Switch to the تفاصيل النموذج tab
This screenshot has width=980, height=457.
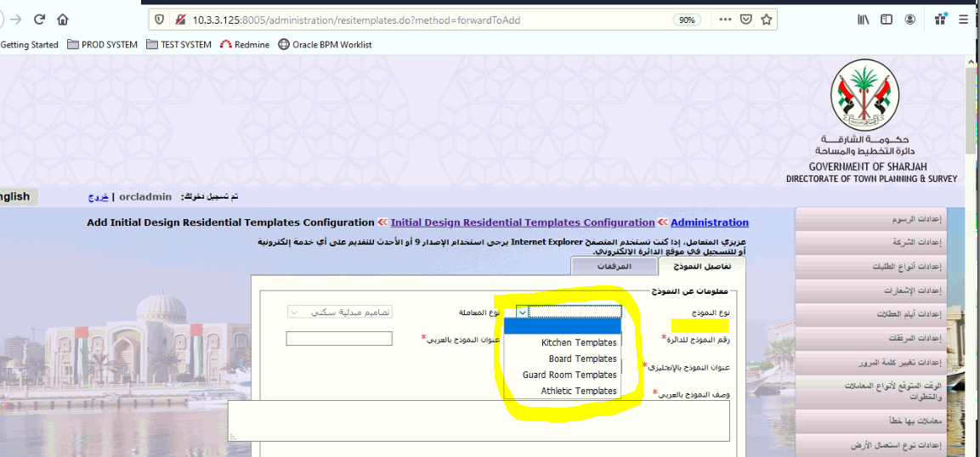click(x=702, y=266)
